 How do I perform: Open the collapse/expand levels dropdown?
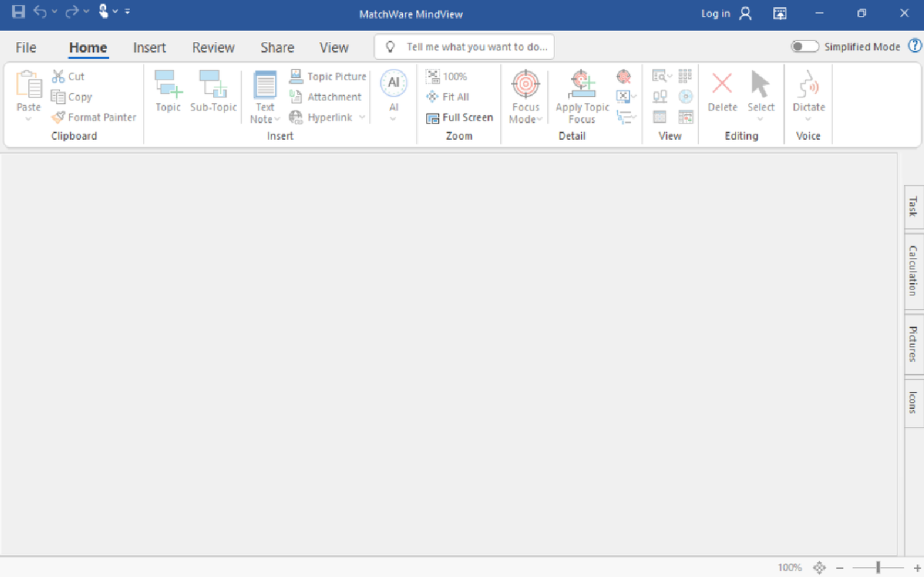click(626, 96)
